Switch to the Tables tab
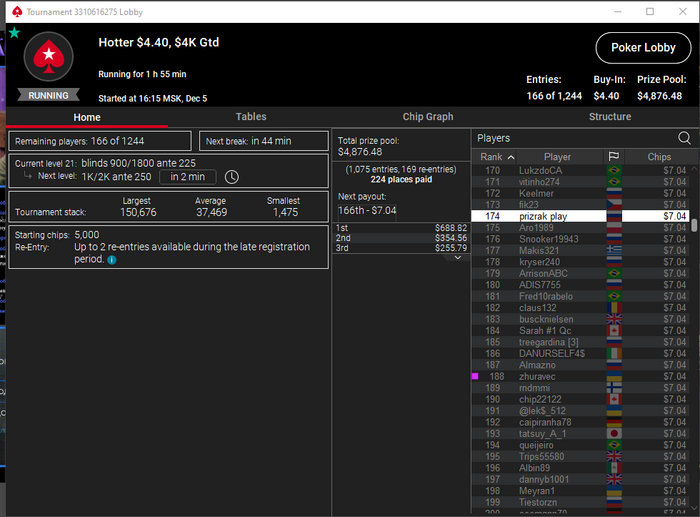Image resolution: width=700 pixels, height=517 pixels. pos(251,117)
